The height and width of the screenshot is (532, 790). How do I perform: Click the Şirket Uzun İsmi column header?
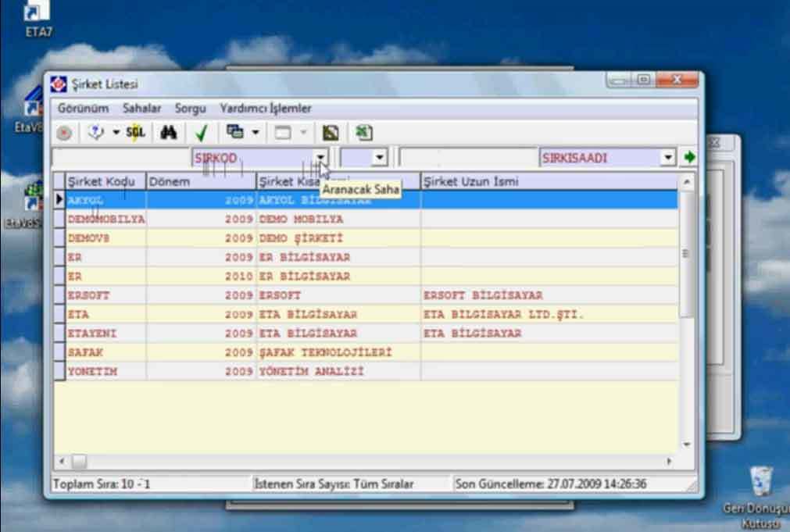coord(549,181)
